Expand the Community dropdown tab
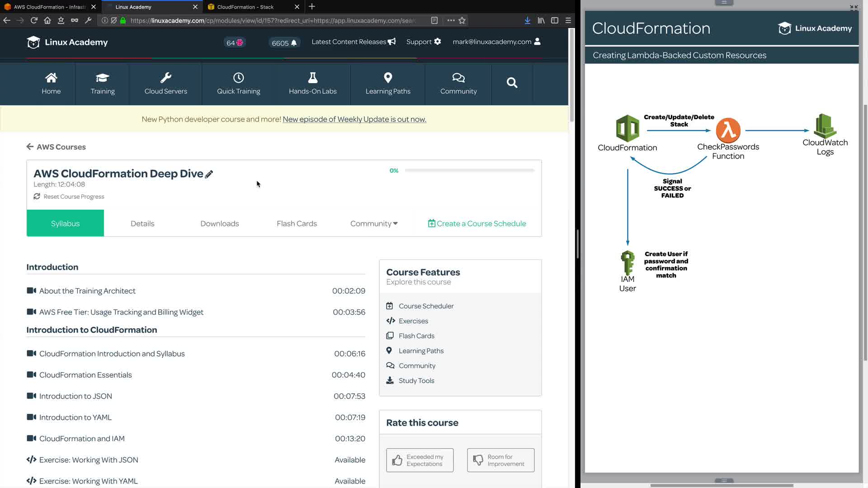This screenshot has height=488, width=868. (374, 224)
